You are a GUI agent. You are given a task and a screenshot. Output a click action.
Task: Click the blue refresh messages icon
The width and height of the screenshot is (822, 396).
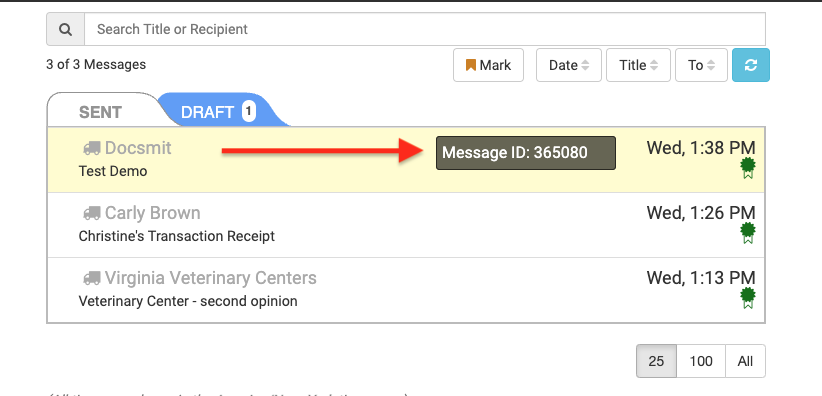751,65
